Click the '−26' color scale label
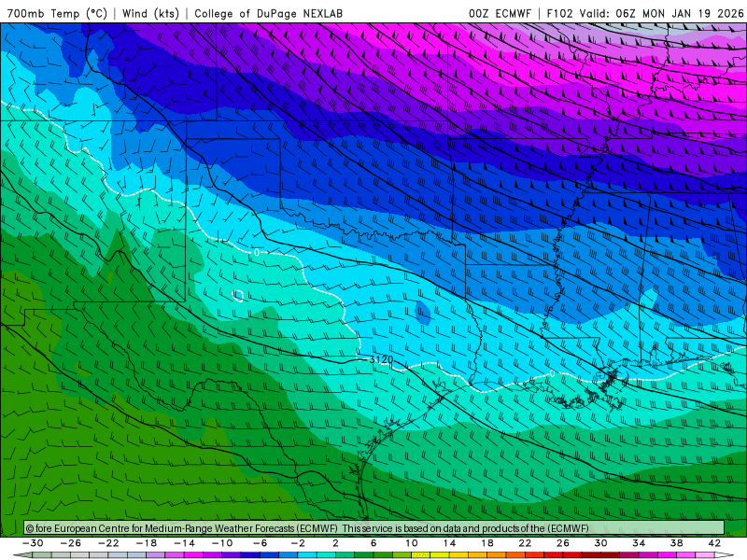The image size is (747, 560). (71, 543)
